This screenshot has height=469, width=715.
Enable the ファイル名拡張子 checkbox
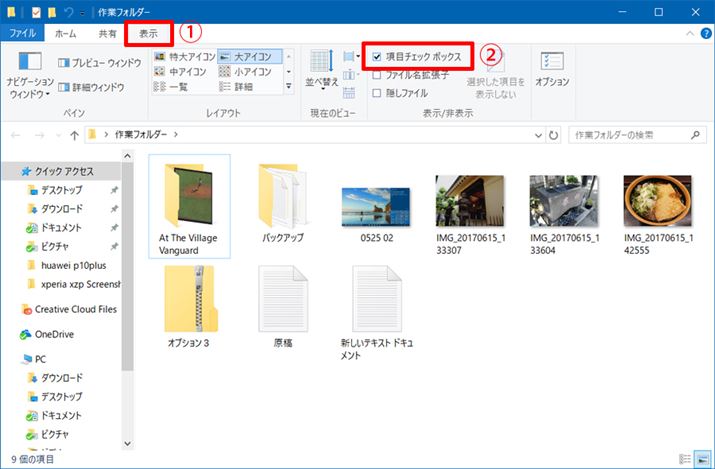click(x=376, y=75)
